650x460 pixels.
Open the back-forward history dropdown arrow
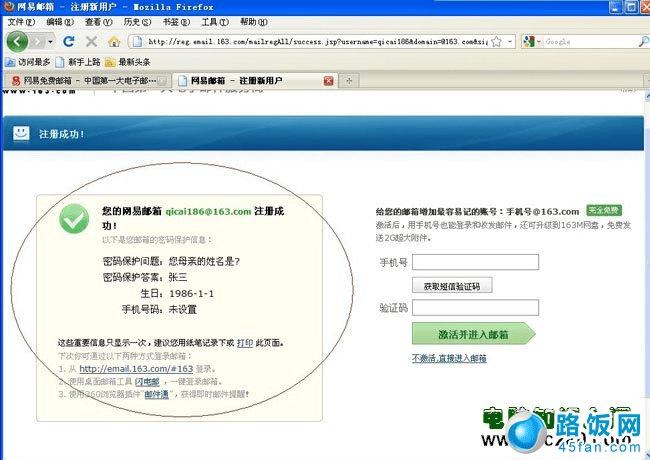pos(50,41)
